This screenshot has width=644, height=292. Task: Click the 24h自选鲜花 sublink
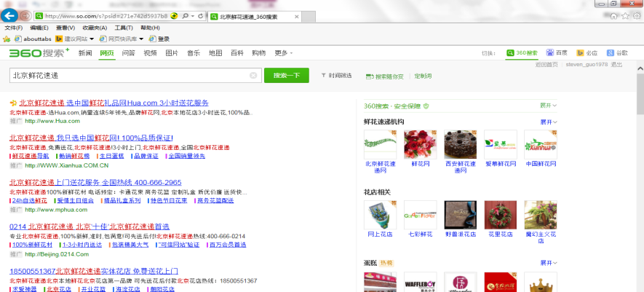click(30, 200)
